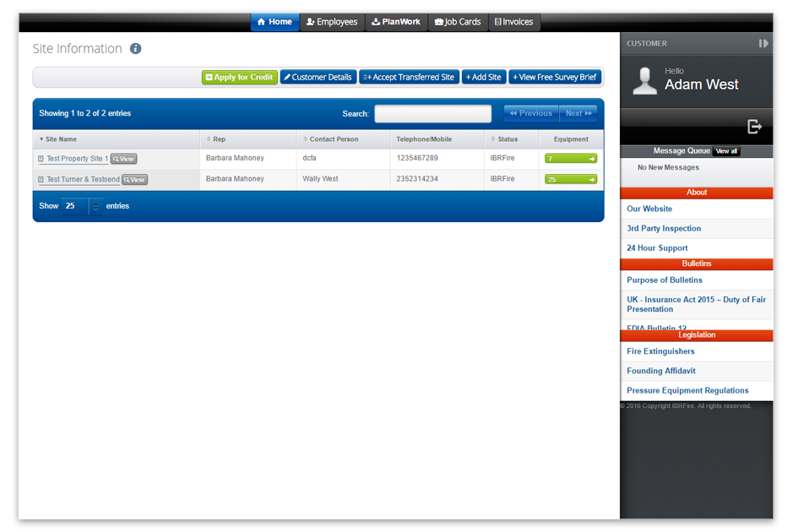Sort table by Site Name column
Image resolution: width=793 pixels, height=532 pixels.
pyautogui.click(x=61, y=139)
